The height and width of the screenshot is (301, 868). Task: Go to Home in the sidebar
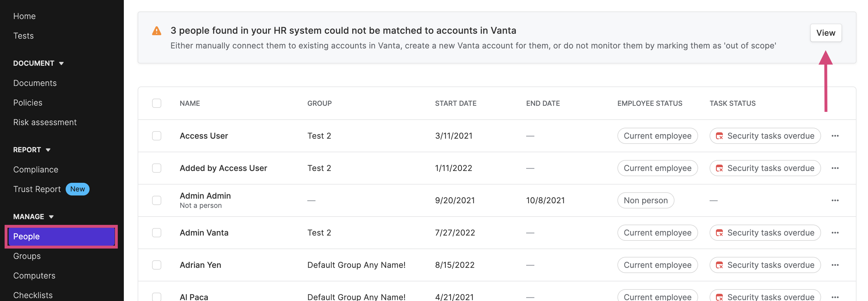pyautogui.click(x=24, y=16)
